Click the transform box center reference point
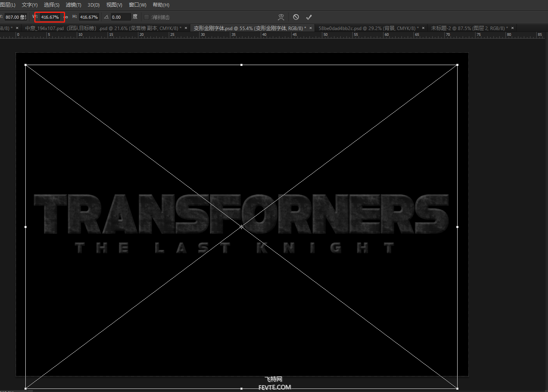Screen dimensions: 548x392 (241, 226)
